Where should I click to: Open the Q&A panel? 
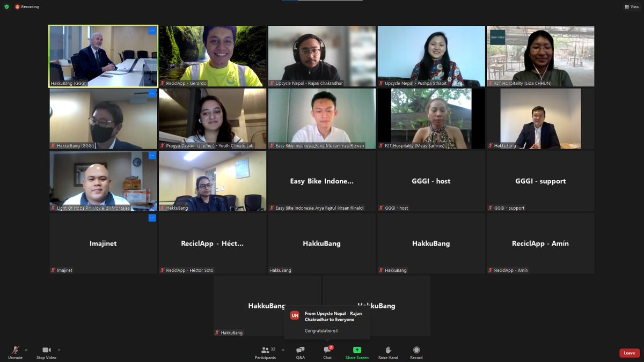tap(301, 352)
